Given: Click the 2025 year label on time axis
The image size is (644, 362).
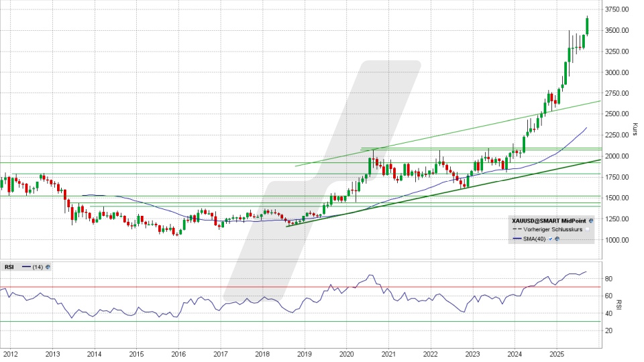Looking at the screenshot, I should point(557,354).
